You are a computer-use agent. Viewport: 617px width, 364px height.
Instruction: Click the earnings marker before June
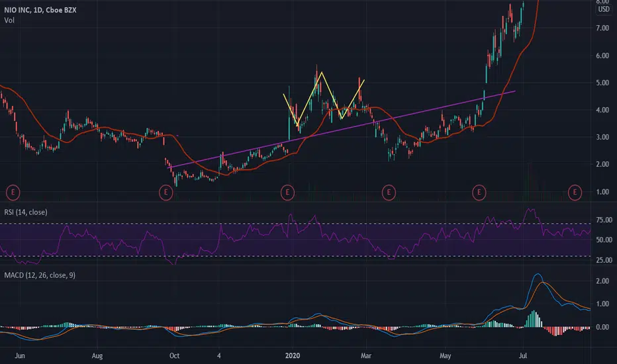(x=13, y=193)
